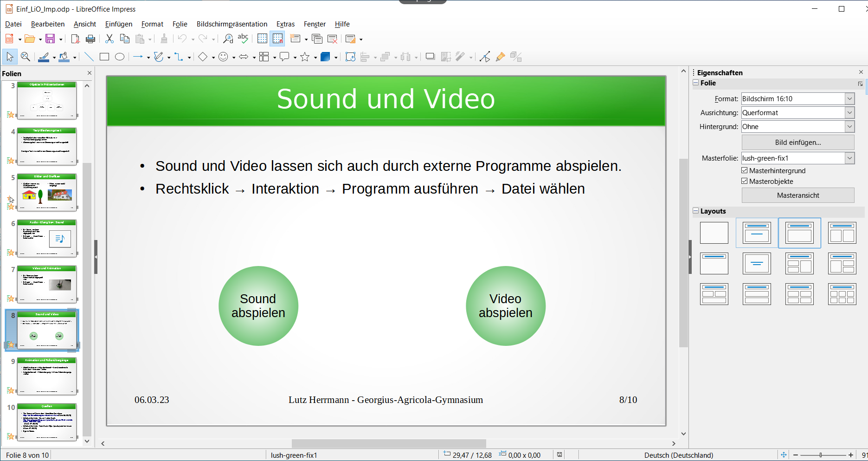This screenshot has height=461, width=868.
Task: Select the Line drawing tool
Action: (x=89, y=57)
